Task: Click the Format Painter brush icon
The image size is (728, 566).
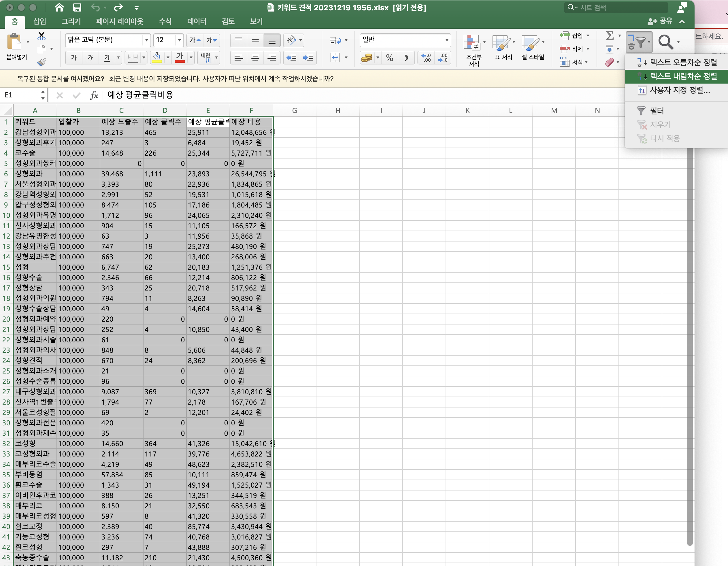Action: click(41, 62)
